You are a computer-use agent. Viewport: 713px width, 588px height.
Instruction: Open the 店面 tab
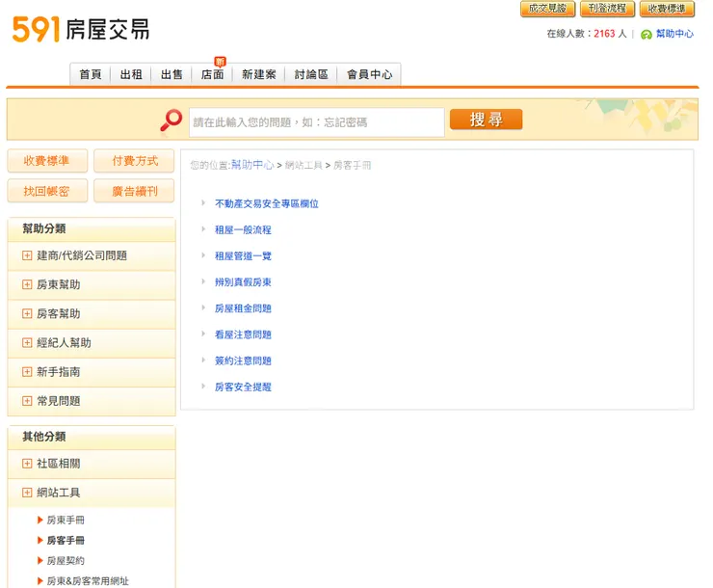pos(212,74)
